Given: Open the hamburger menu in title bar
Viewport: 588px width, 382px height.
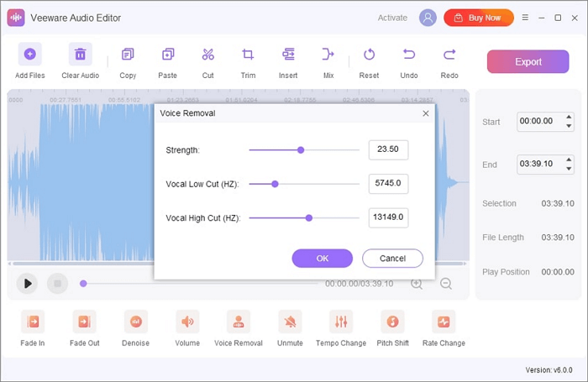Looking at the screenshot, I should [525, 18].
